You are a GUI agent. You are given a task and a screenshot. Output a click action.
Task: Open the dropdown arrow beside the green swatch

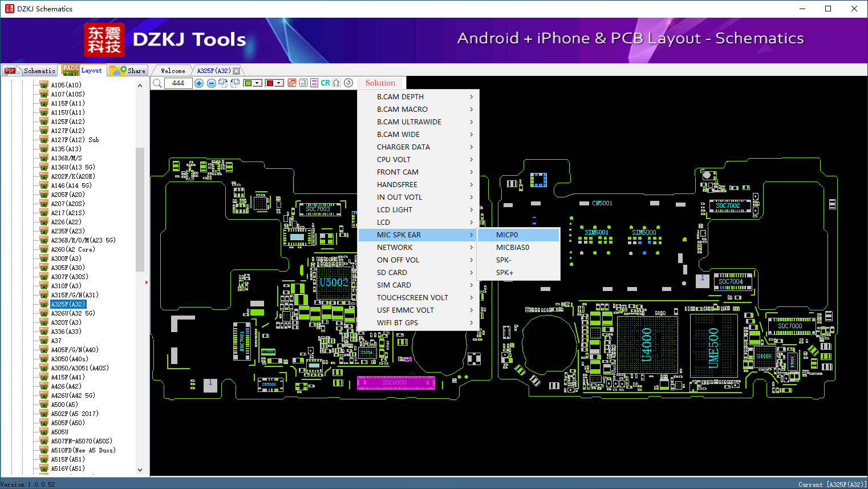[x=257, y=83]
